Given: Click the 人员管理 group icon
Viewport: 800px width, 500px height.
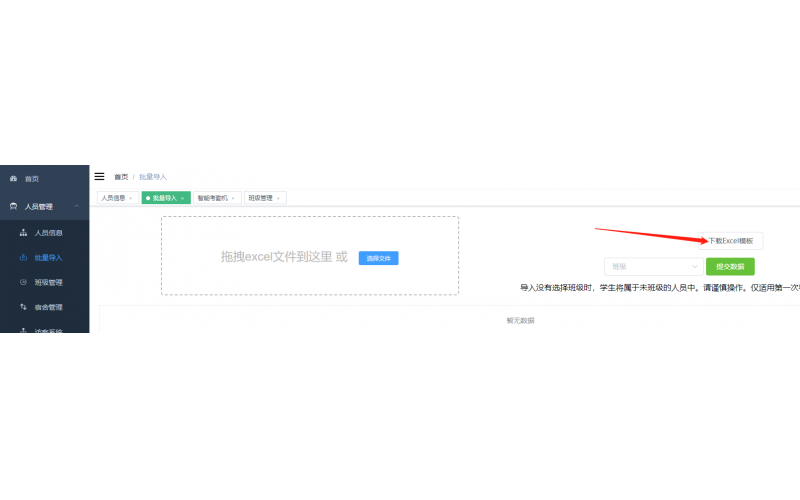Looking at the screenshot, I should [x=14, y=206].
